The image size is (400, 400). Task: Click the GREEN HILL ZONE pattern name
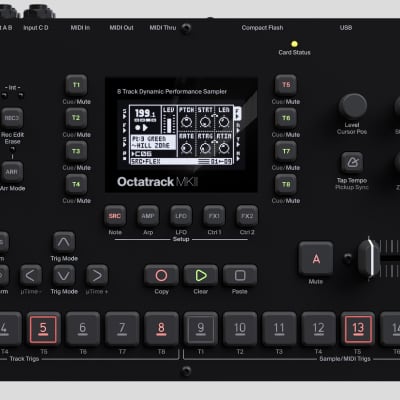153,142
